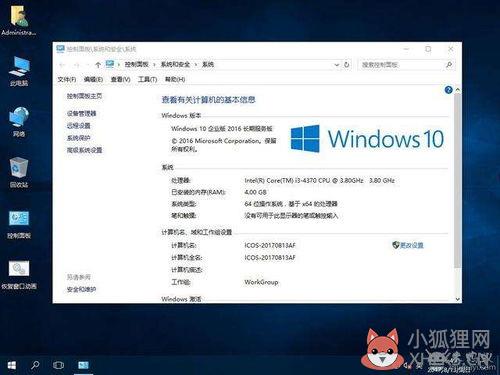The image size is (500, 375).
Task: Open 系统保护 link
Action: pos(78,138)
